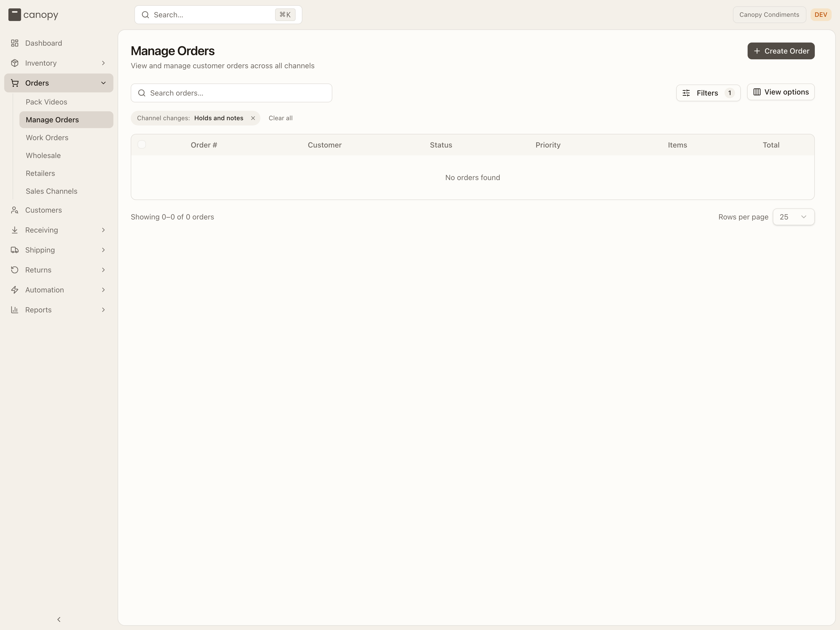Go to Work Orders
The height and width of the screenshot is (630, 840).
(x=66, y=138)
